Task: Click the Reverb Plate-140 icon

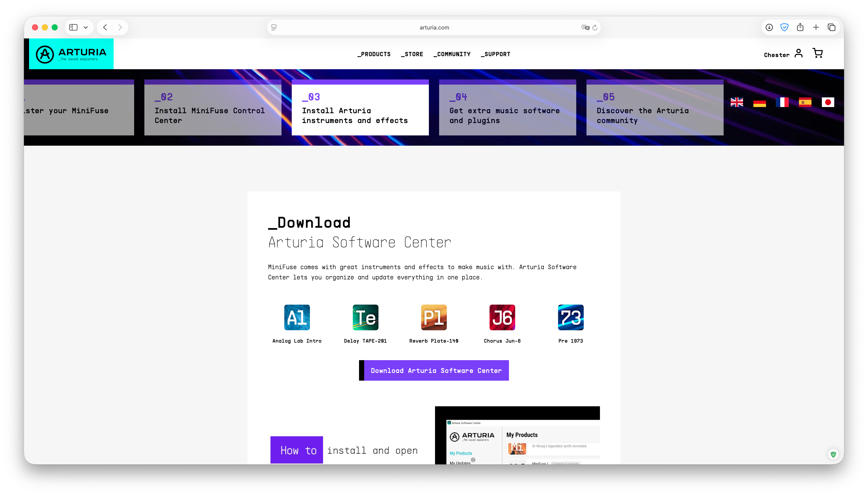Action: pos(434,317)
